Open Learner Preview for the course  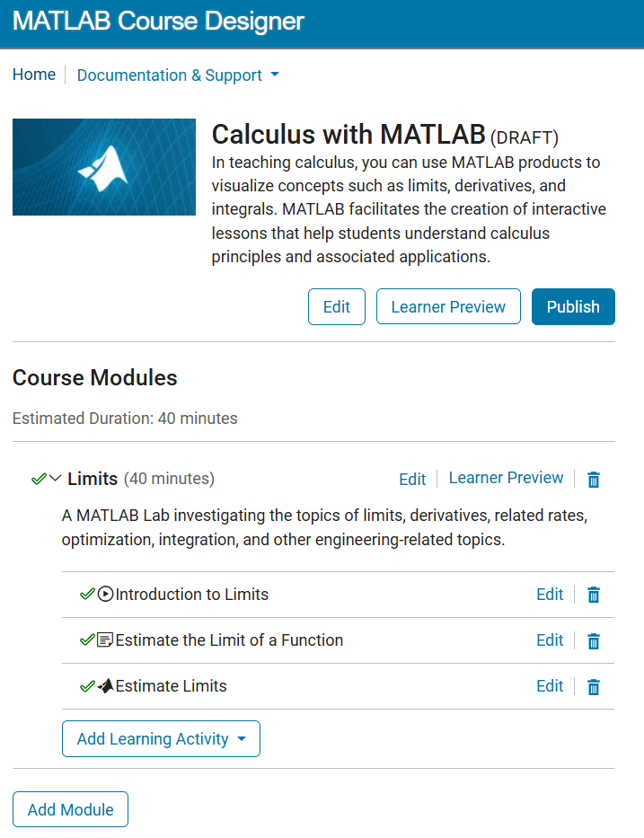(448, 306)
